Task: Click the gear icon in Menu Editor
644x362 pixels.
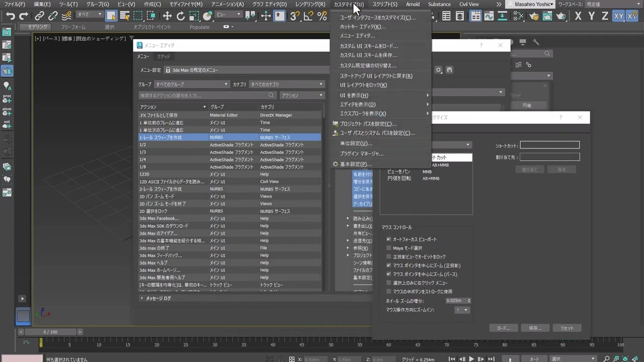Action: (x=439, y=70)
